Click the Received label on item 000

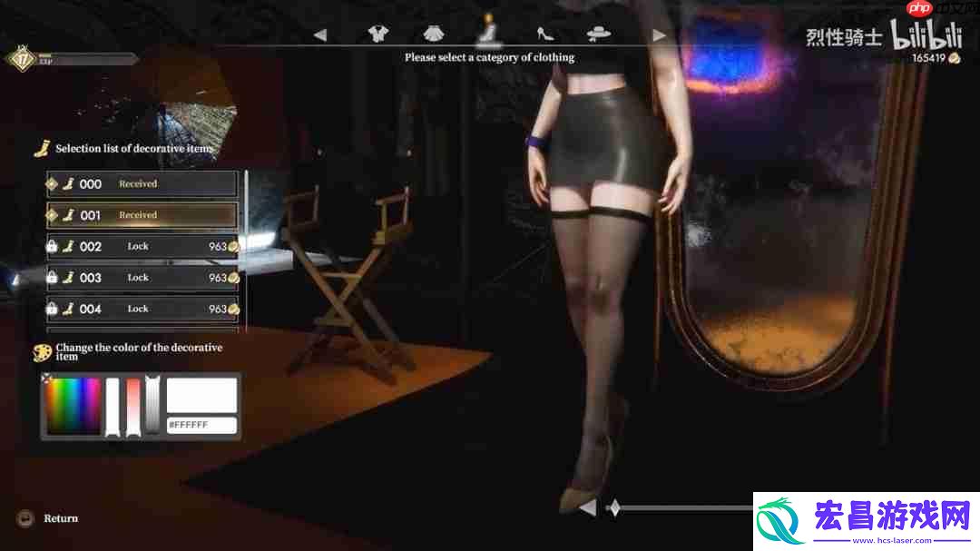click(138, 184)
